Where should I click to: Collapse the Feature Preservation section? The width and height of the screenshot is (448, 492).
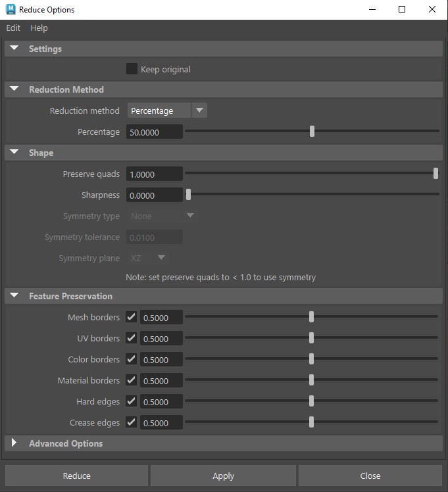coord(14,297)
